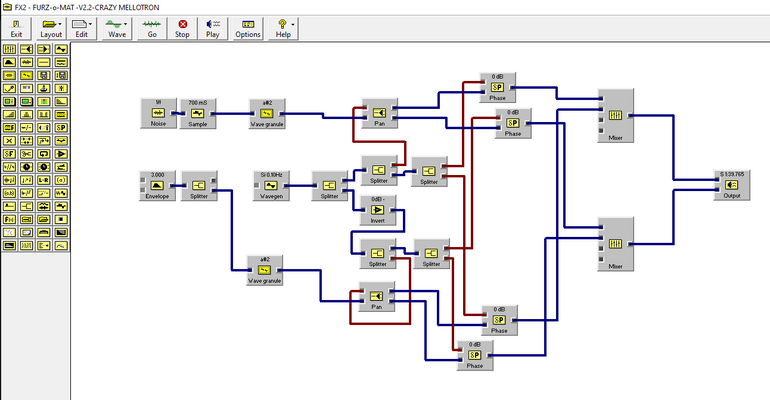The height and width of the screenshot is (400, 770).
Task: Open the Edit toolbar dropdown
Action: tap(82, 28)
